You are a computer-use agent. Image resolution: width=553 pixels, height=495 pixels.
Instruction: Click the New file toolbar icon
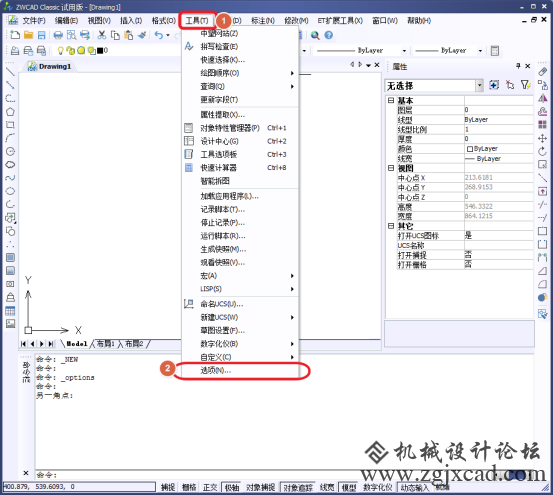pos(15,35)
